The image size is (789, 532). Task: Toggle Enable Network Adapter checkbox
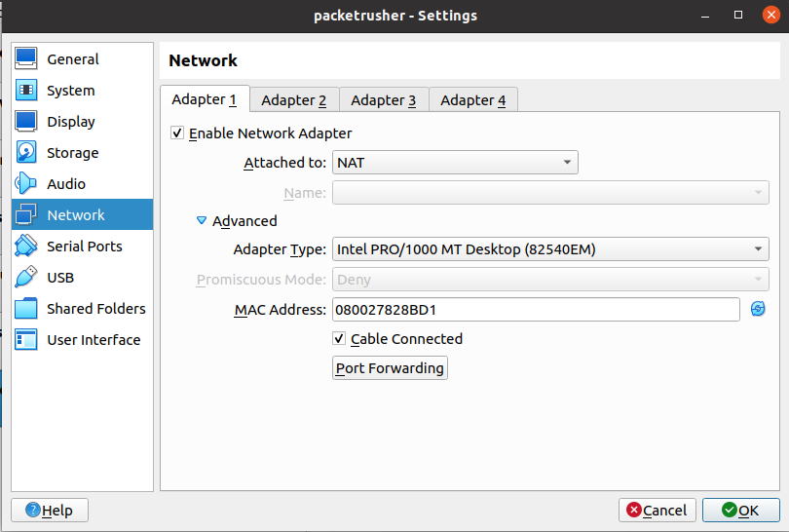(177, 133)
